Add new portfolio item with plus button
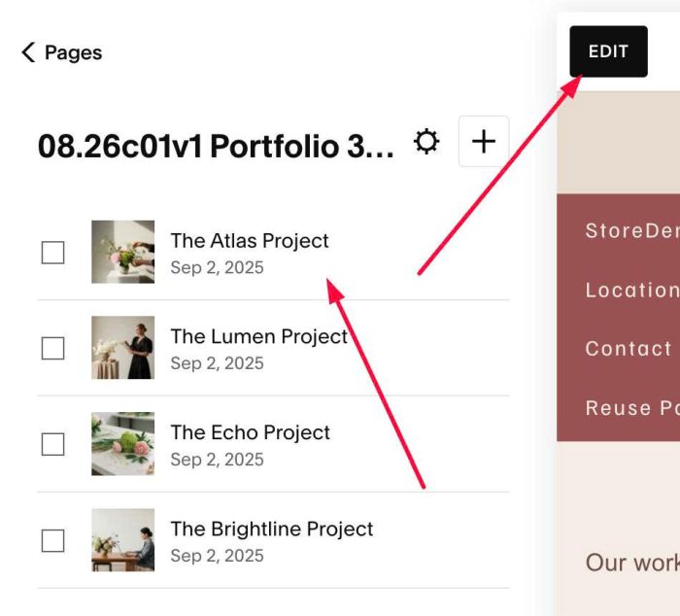Viewport: 680px width, 616px height. tap(484, 142)
